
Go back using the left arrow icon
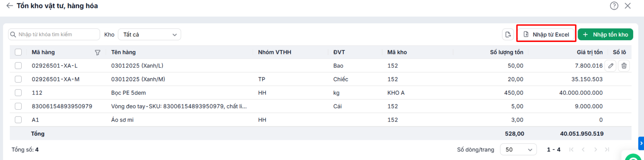pyautogui.click(x=9, y=6)
